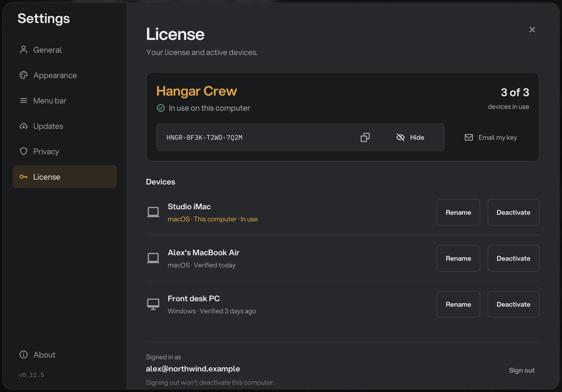
Task: Go to Menu bar settings
Action: point(65,101)
